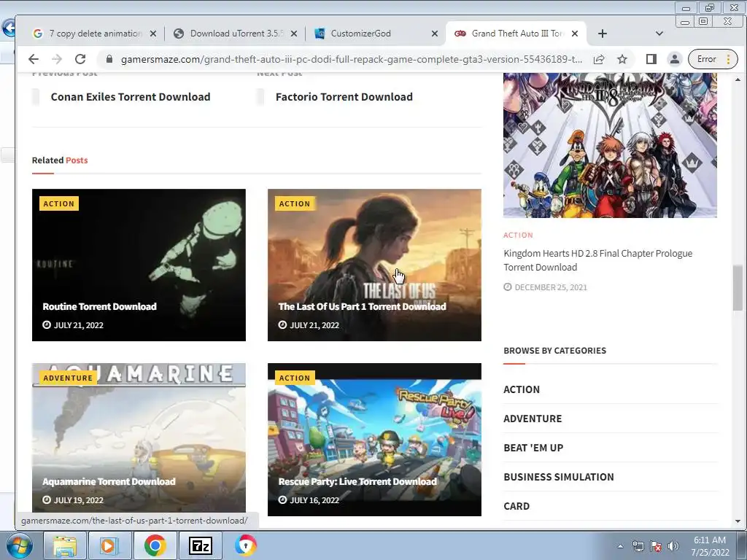
Task: Click the scrollbar down arrow
Action: click(738, 521)
